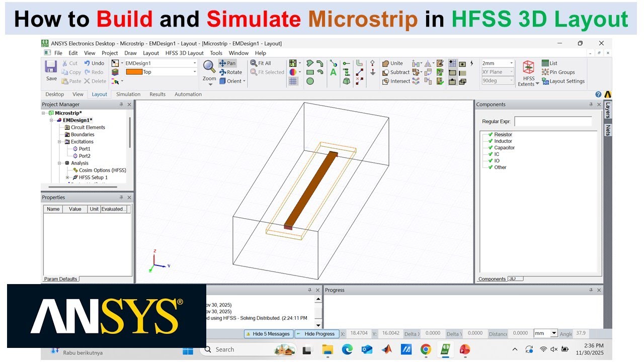Open the vertical Nets side tab

608,130
